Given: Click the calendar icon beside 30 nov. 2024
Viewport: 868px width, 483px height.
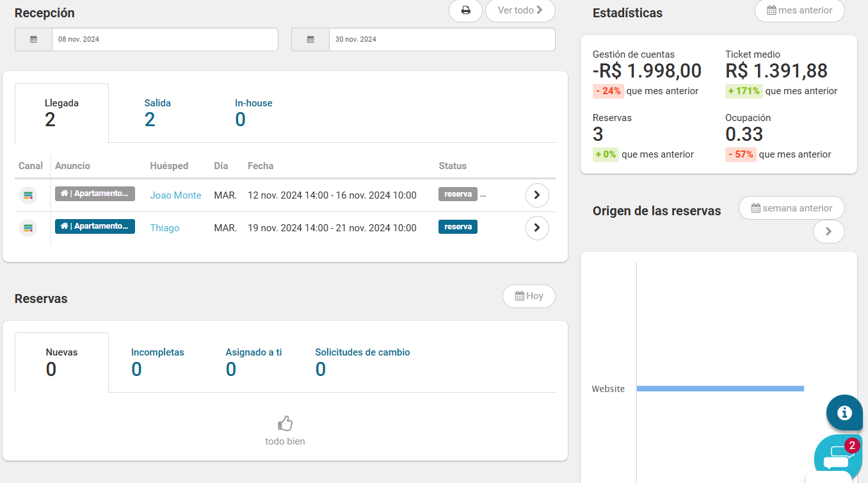Looking at the screenshot, I should pos(310,39).
